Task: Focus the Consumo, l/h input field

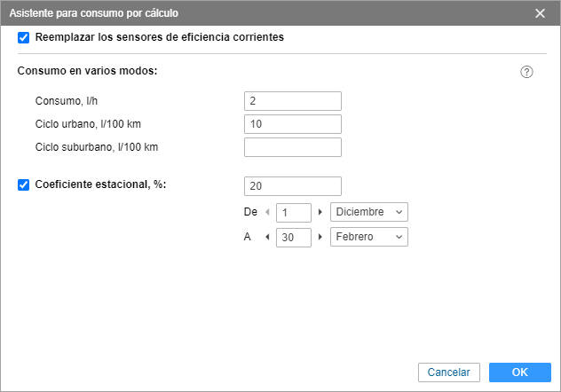Action: (x=293, y=101)
